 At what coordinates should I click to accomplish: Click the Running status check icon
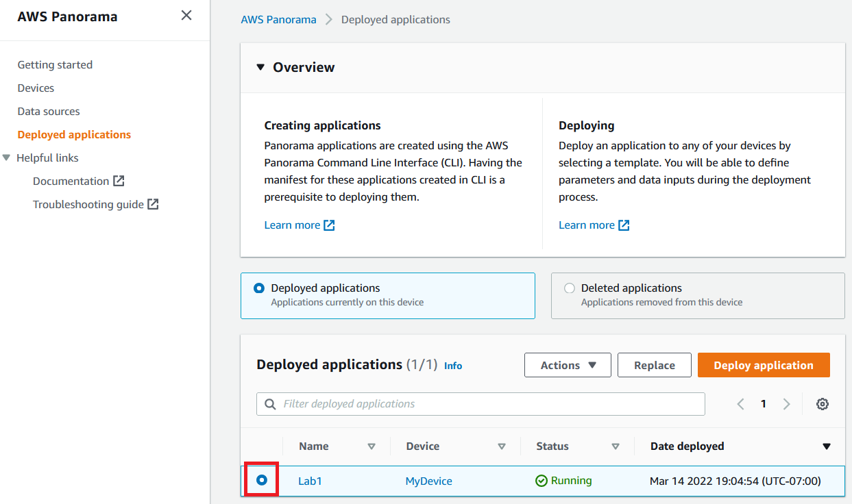pos(541,481)
